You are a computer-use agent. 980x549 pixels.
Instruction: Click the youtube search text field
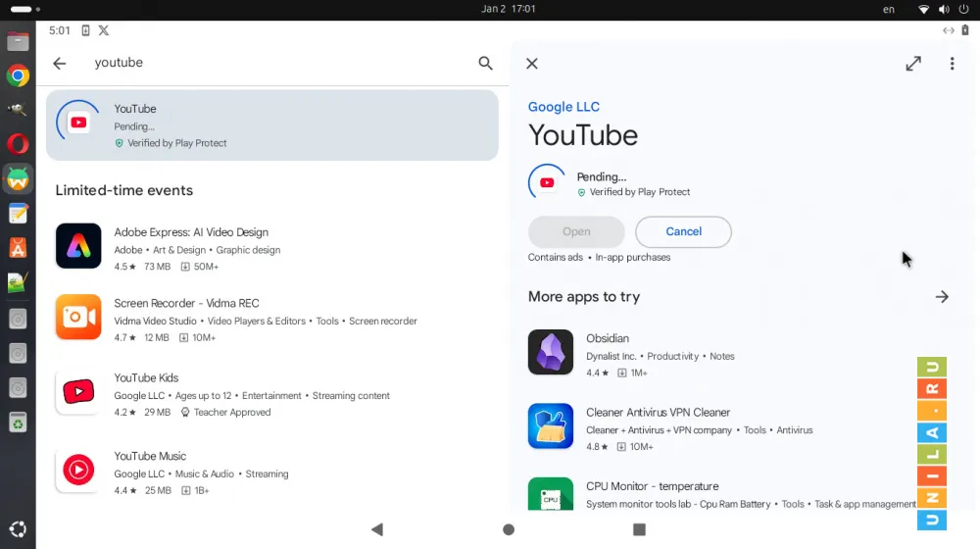(x=274, y=63)
